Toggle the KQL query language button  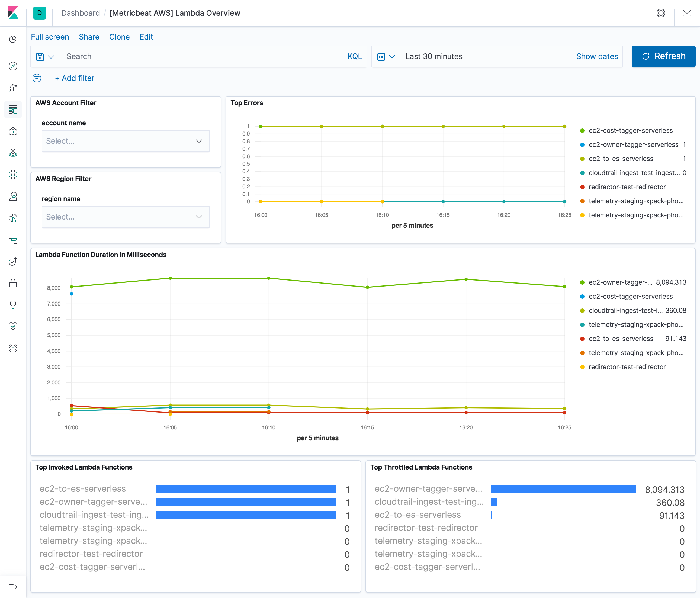pyautogui.click(x=354, y=56)
